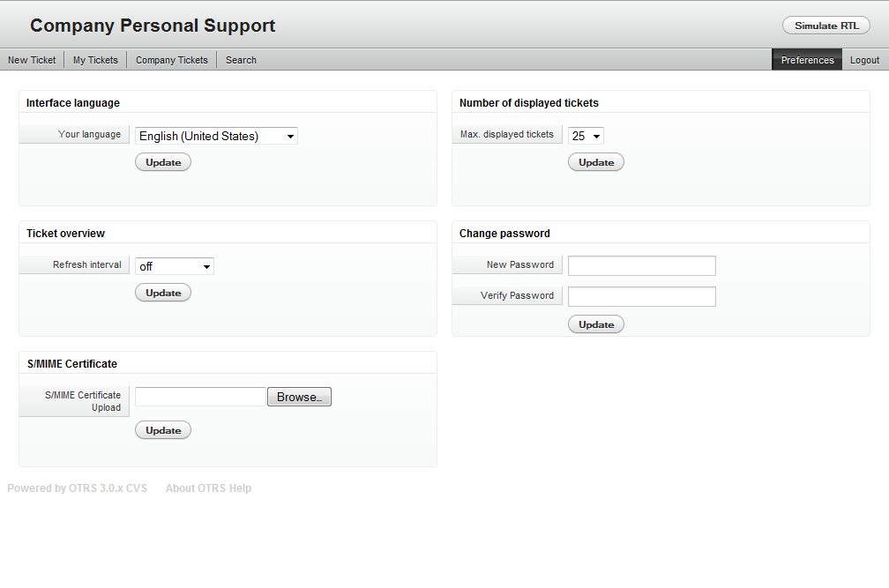Log out via Logout link

(x=864, y=60)
